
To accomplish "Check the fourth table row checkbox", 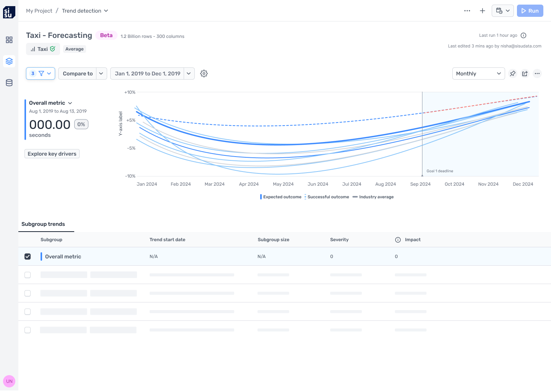I will pos(28,312).
